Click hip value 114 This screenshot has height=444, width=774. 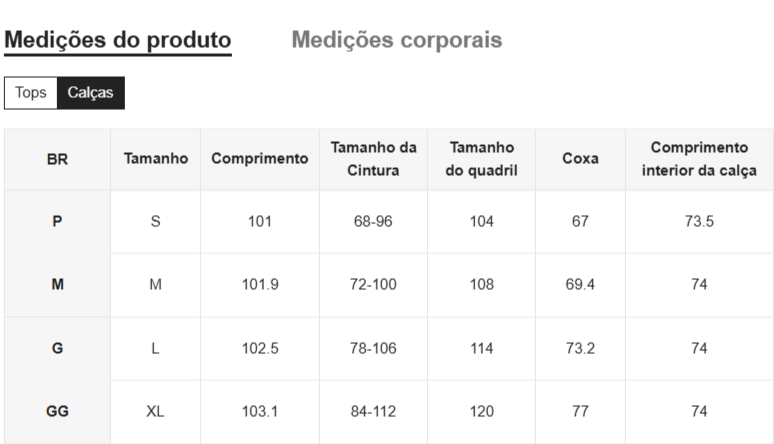click(x=481, y=348)
